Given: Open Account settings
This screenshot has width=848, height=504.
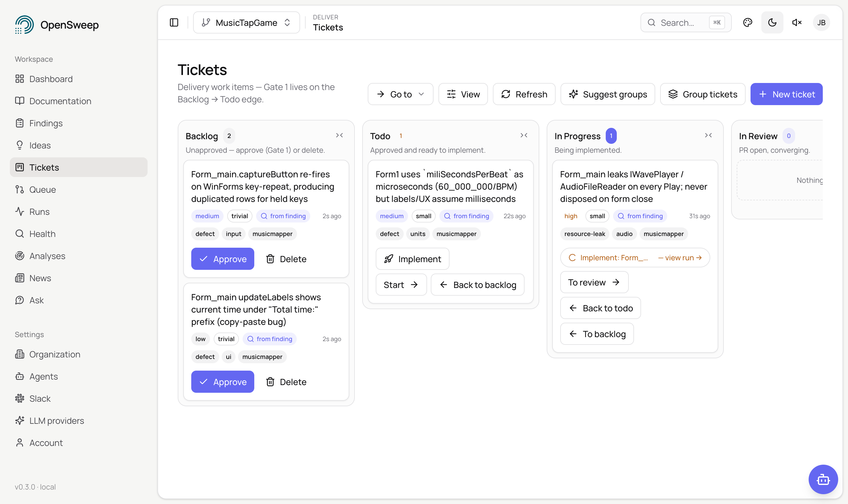Looking at the screenshot, I should (78, 443).
